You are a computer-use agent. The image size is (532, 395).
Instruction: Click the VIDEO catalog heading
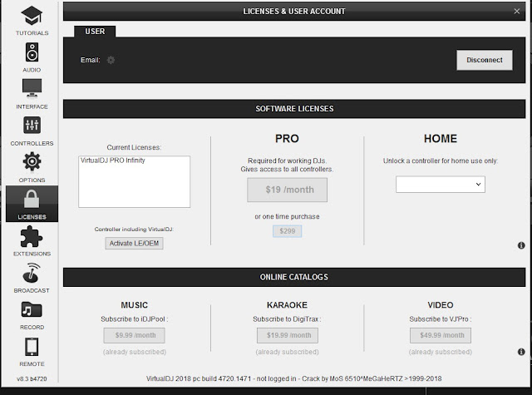pos(441,305)
